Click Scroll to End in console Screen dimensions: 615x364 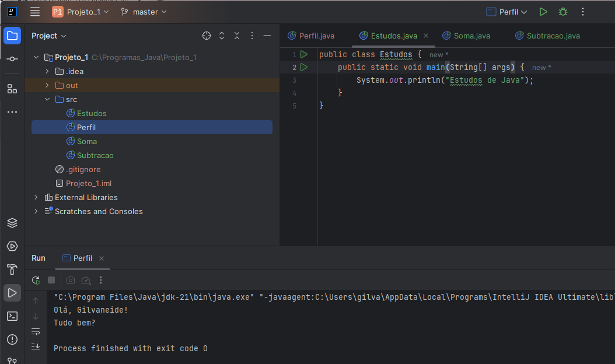tap(36, 346)
